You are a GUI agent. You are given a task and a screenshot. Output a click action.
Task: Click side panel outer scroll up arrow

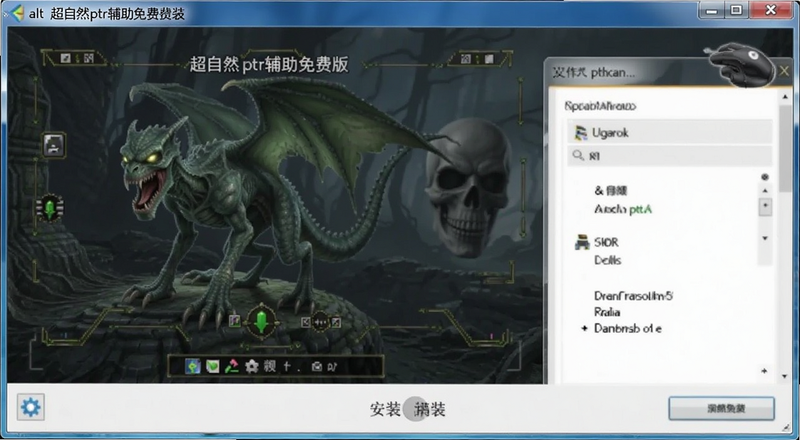coord(785,96)
